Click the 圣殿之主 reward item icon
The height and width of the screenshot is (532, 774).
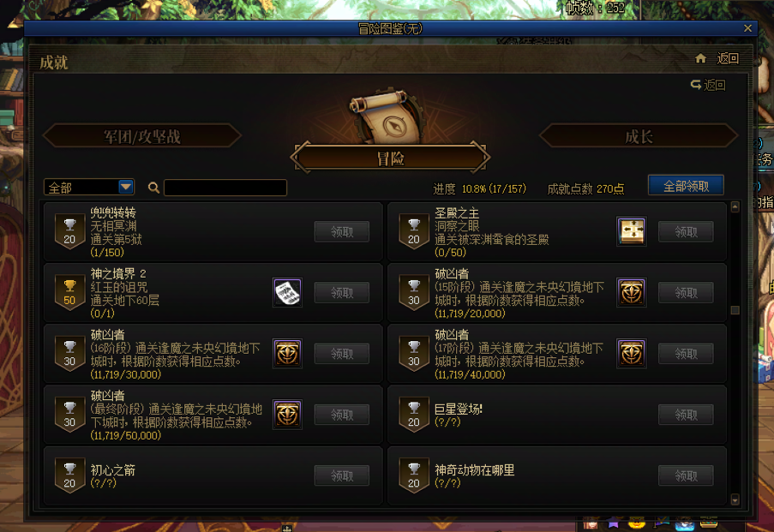[x=632, y=231]
